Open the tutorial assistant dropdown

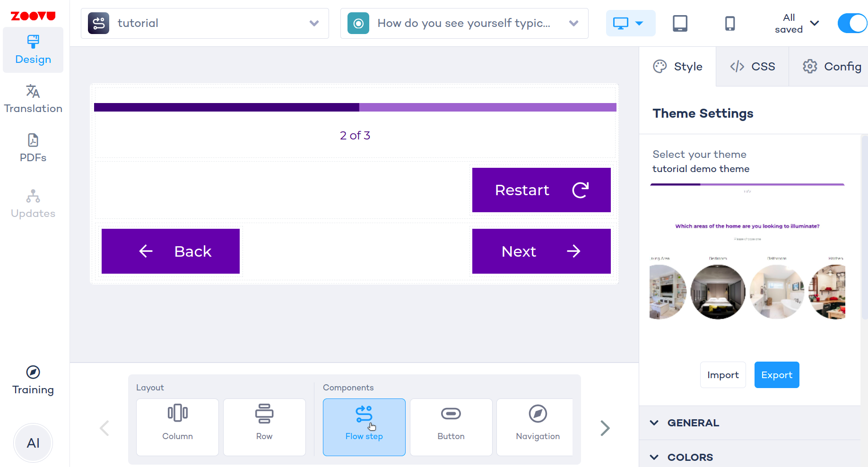click(205, 23)
